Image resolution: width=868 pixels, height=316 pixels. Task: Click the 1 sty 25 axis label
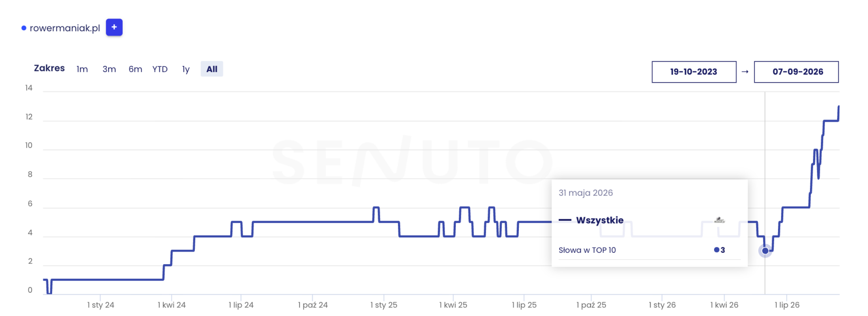tap(383, 305)
